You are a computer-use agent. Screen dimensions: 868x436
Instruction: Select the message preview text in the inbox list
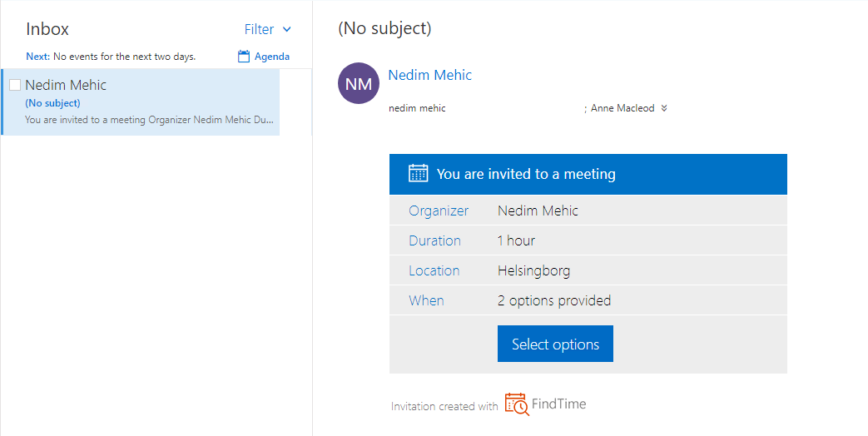(150, 120)
